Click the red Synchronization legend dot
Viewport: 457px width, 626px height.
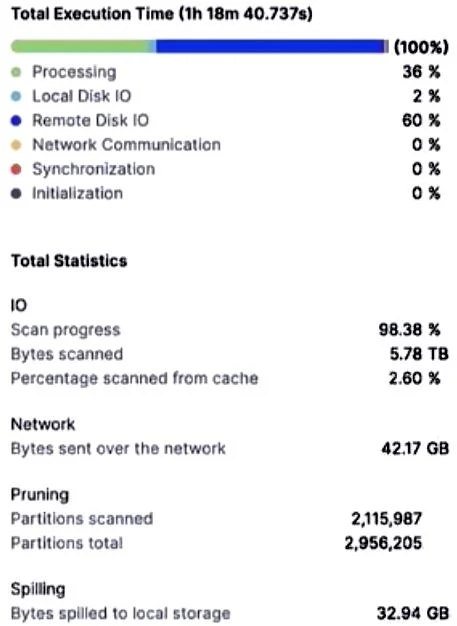click(x=16, y=169)
